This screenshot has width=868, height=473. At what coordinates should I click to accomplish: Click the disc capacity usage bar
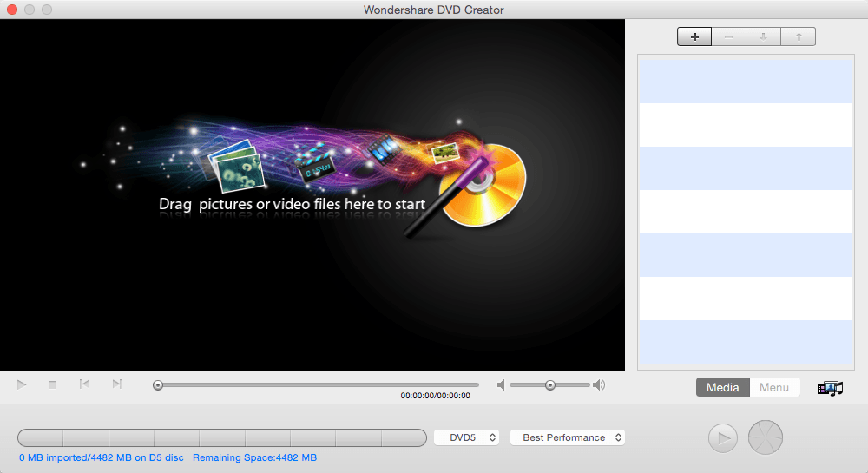click(222, 437)
